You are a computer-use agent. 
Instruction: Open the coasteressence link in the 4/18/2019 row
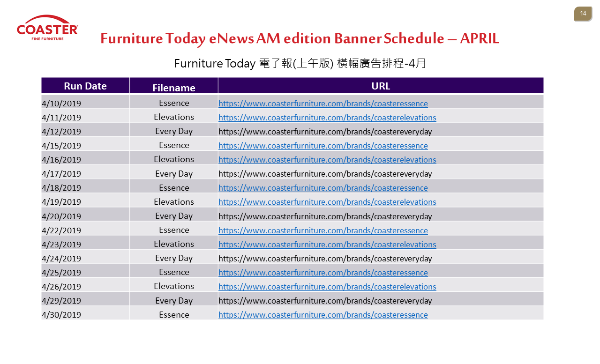323,188
